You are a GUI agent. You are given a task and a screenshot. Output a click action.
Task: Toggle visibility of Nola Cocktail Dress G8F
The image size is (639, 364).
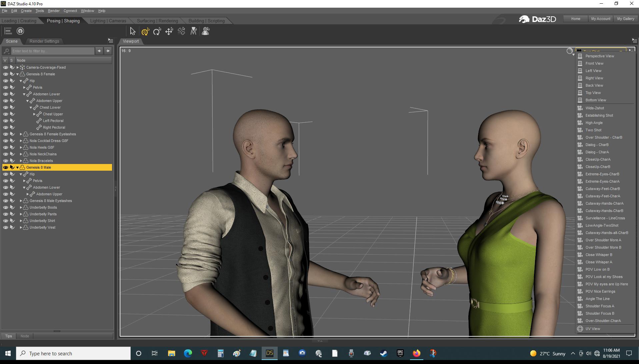6,141
